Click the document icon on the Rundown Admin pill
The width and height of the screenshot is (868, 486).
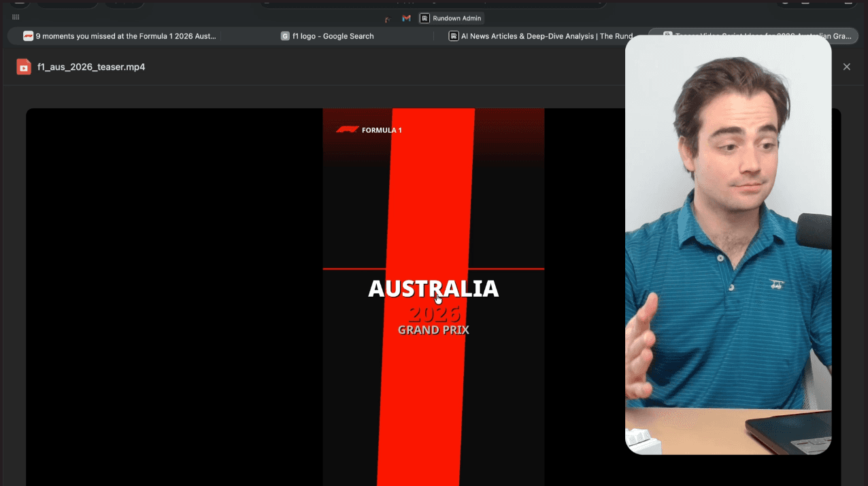tap(424, 18)
